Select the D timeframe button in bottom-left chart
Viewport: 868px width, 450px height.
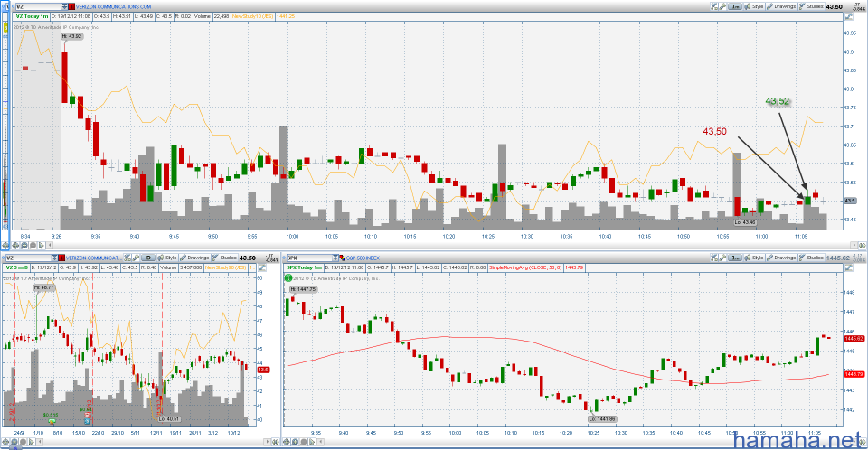pyautogui.click(x=148, y=258)
